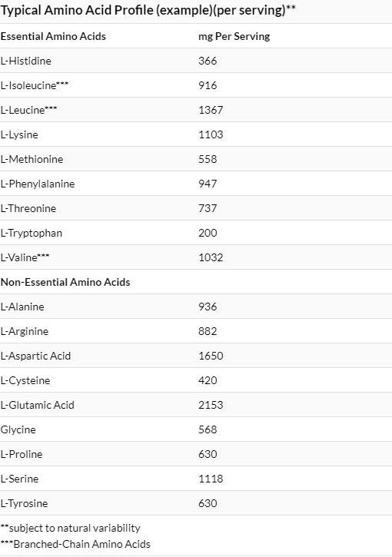Select the Essential Amino Acids column header

53,36
